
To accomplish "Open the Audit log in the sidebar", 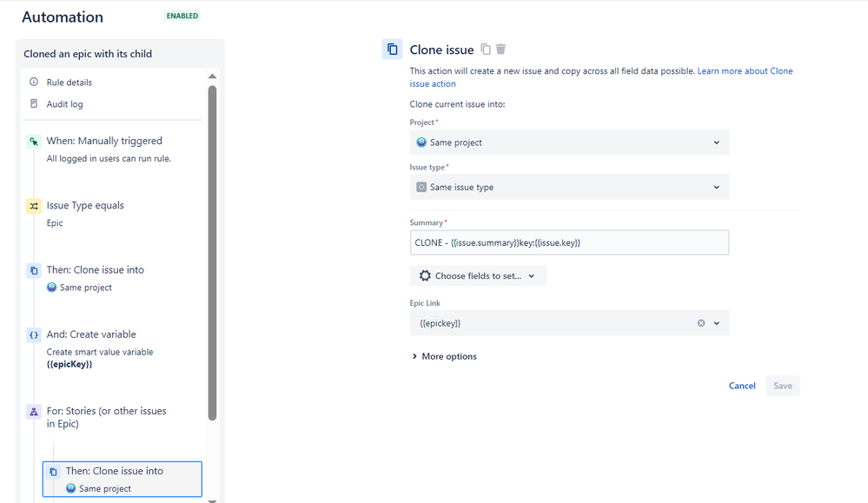I will coord(65,104).
